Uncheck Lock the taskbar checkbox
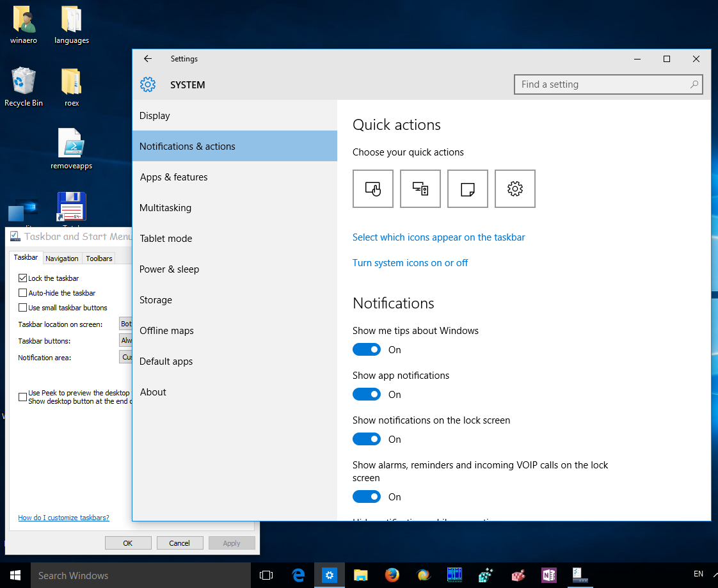718x588 pixels. point(22,278)
